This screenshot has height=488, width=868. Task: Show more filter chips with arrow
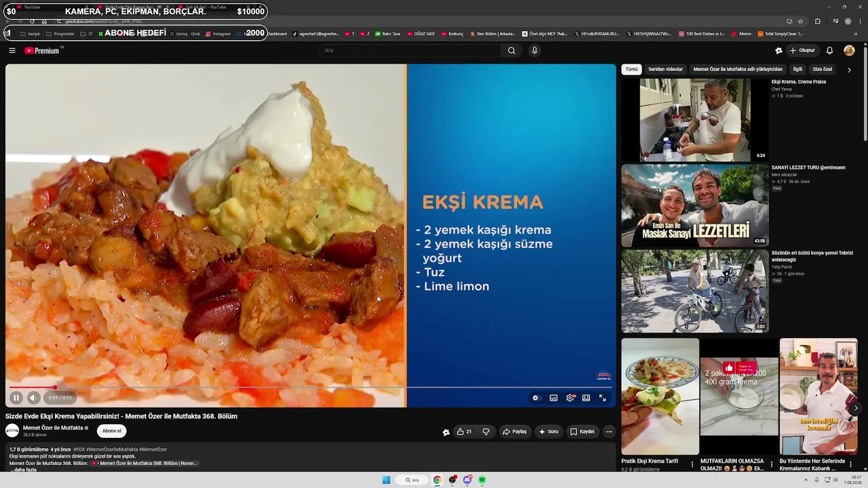[849, 70]
